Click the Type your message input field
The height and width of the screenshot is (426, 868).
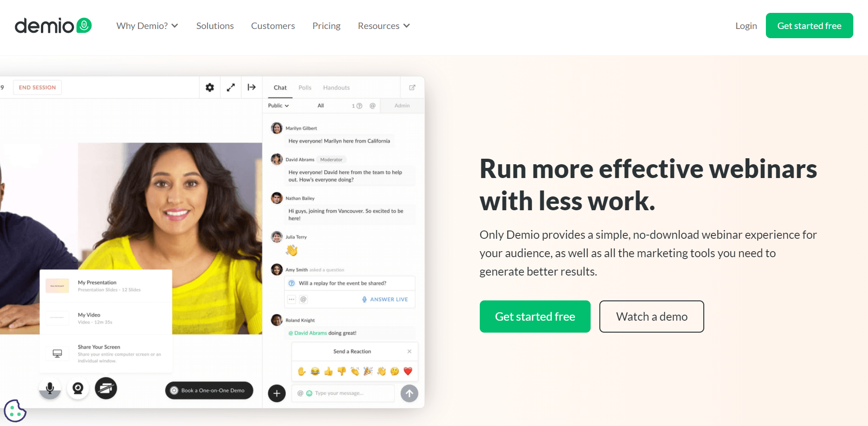pos(343,393)
